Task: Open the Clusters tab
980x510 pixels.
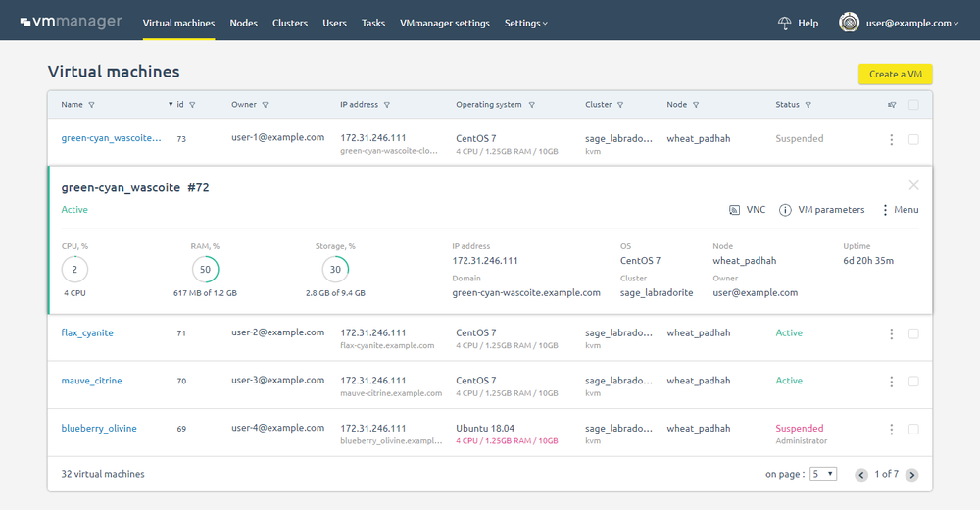Action: click(x=290, y=24)
